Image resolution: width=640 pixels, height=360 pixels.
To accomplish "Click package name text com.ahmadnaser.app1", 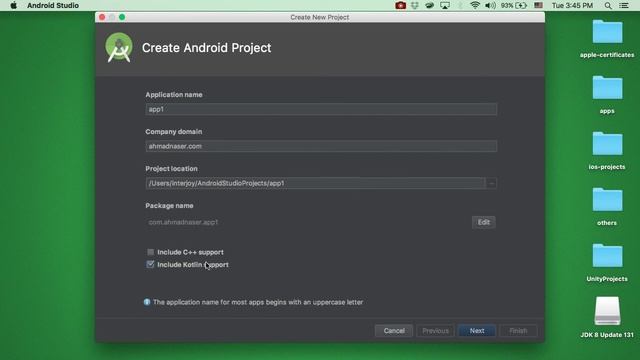I will [x=183, y=222].
